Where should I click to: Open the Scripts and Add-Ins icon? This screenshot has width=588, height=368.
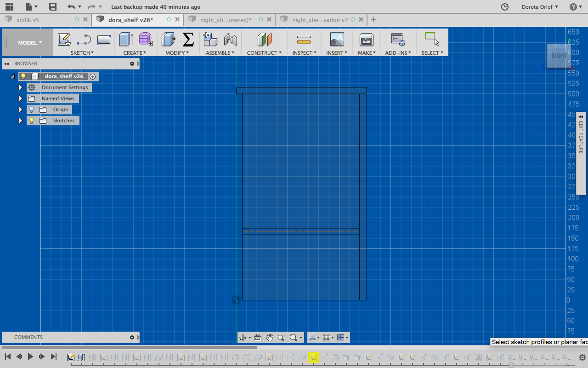coord(398,40)
